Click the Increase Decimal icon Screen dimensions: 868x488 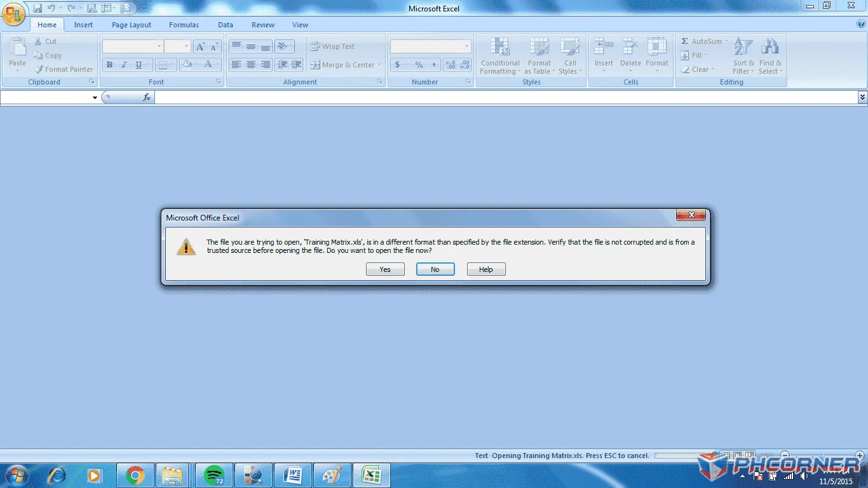tap(451, 65)
